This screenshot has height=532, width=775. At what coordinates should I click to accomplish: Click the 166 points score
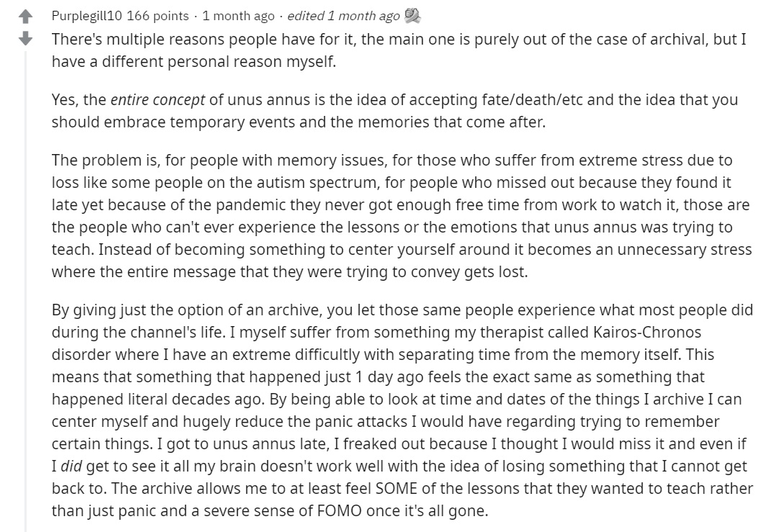[x=158, y=17]
